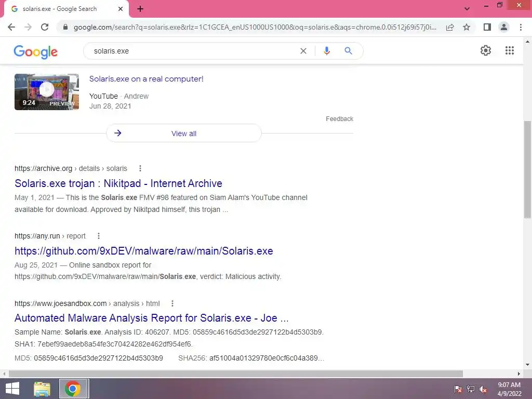This screenshot has width=532, height=399.
Task: Open options for the joesandbox.com result
Action: pyautogui.click(x=172, y=303)
